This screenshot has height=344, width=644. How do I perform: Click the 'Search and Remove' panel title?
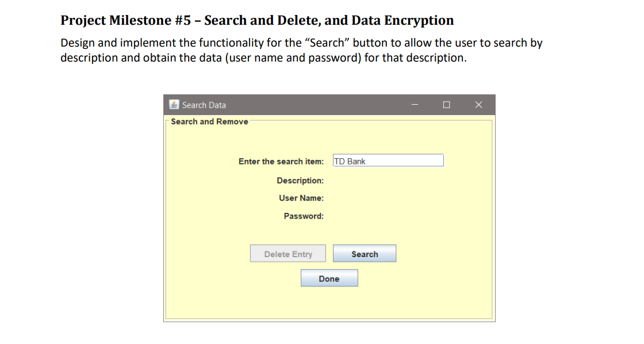tap(209, 121)
